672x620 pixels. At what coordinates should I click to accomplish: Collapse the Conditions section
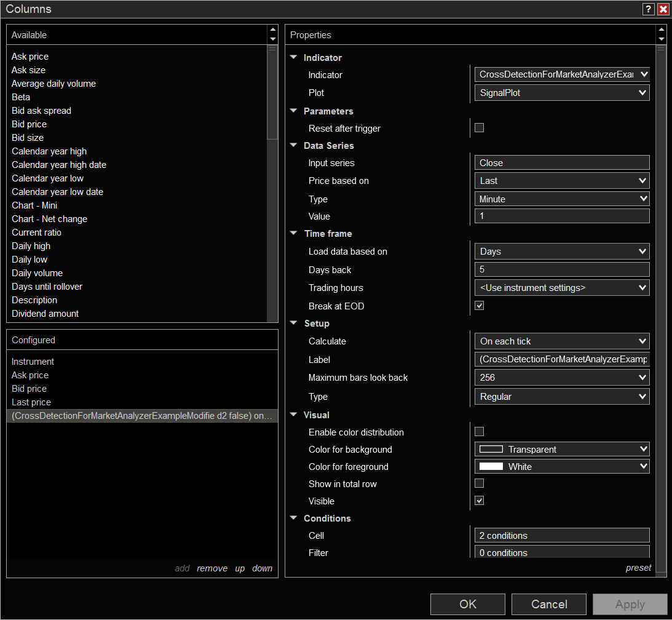pyautogui.click(x=293, y=518)
